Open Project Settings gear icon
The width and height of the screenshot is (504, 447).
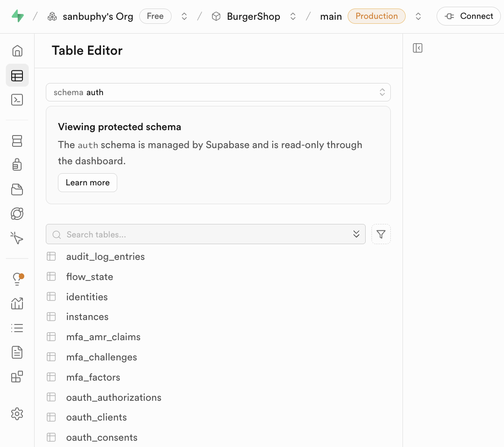point(17,413)
